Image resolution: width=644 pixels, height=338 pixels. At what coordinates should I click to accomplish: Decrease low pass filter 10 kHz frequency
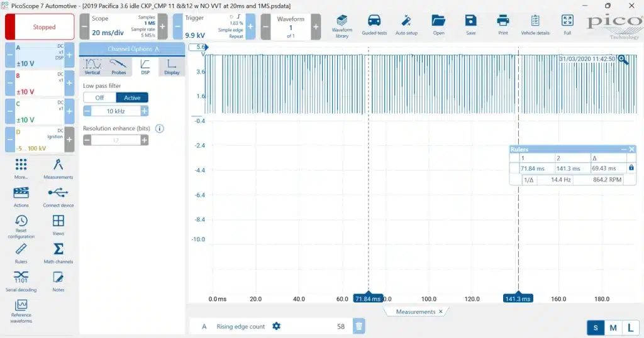(87, 111)
